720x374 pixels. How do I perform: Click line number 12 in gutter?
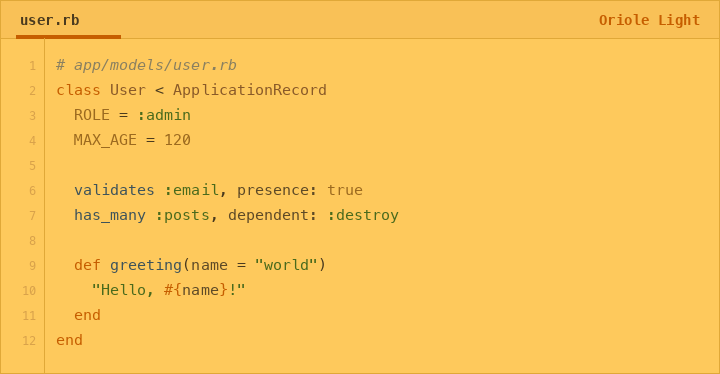coord(29,340)
